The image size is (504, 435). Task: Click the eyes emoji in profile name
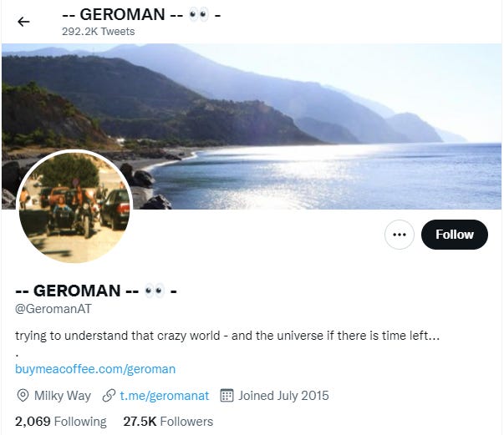(155, 291)
